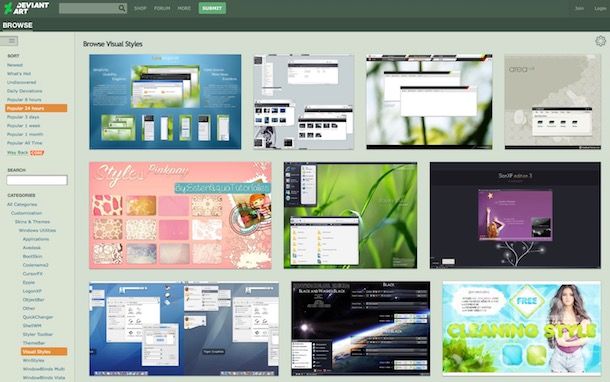The height and width of the screenshot is (382, 610).
Task: Sort by What's Hot
Action: point(19,74)
